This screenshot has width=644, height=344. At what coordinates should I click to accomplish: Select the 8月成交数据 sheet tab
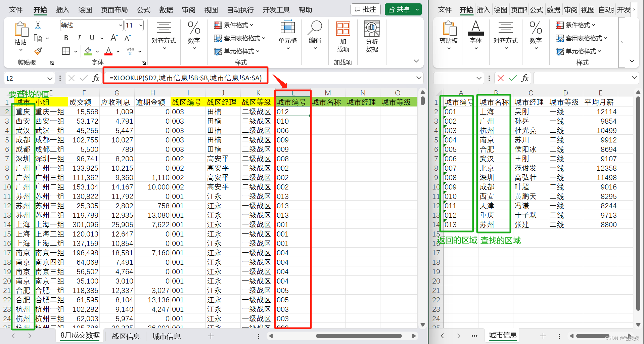click(x=80, y=335)
